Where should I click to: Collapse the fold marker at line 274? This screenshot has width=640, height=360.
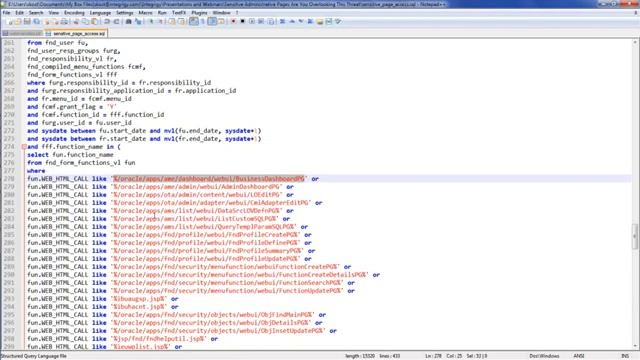[24, 147]
